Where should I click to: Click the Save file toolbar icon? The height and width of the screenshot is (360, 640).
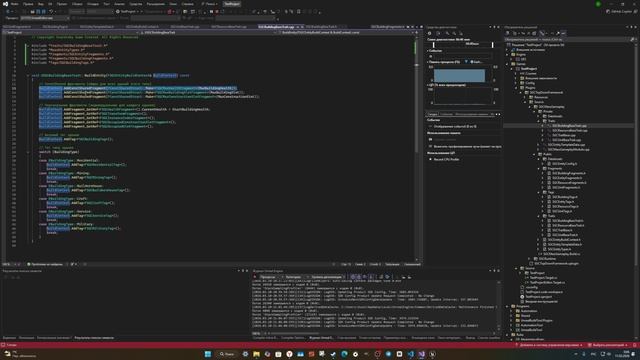click(x=38, y=11)
